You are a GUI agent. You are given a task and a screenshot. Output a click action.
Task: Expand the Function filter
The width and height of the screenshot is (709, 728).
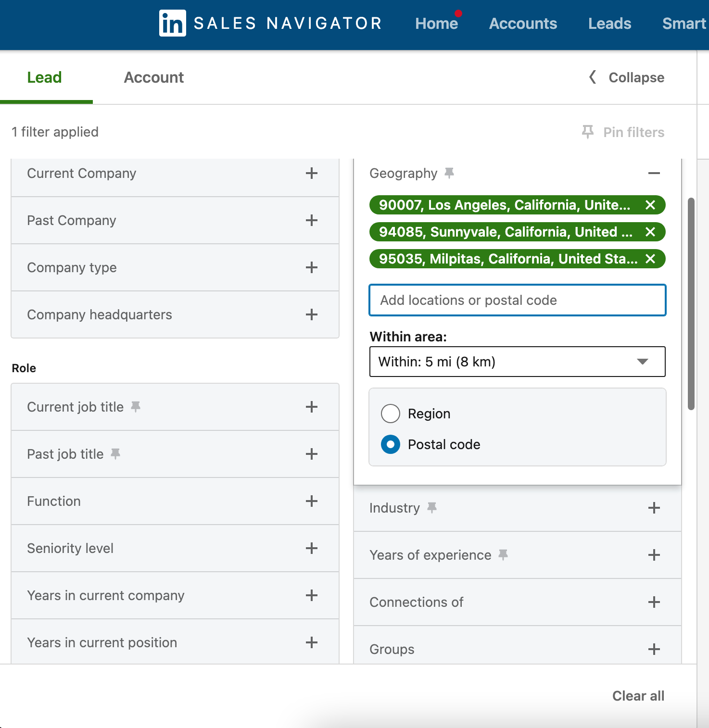click(312, 501)
